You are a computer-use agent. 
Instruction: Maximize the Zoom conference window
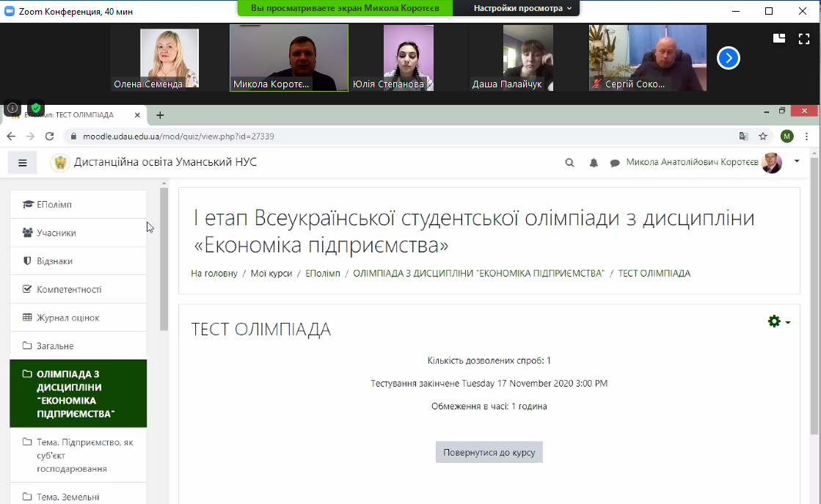[769, 11]
